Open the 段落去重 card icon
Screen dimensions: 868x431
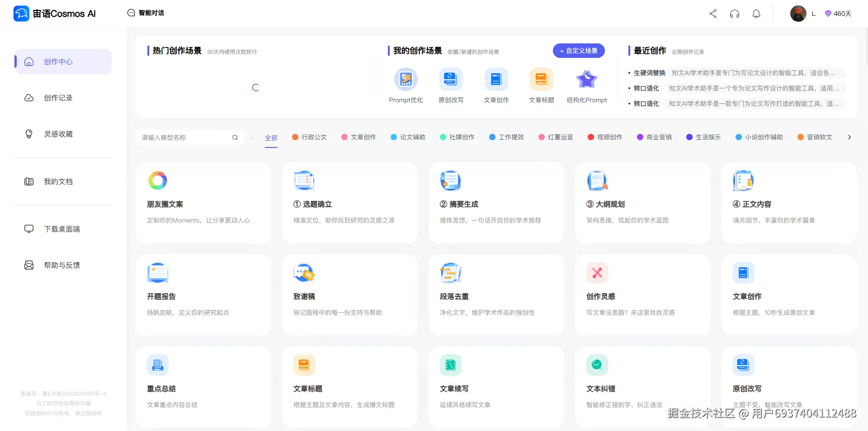pos(451,273)
